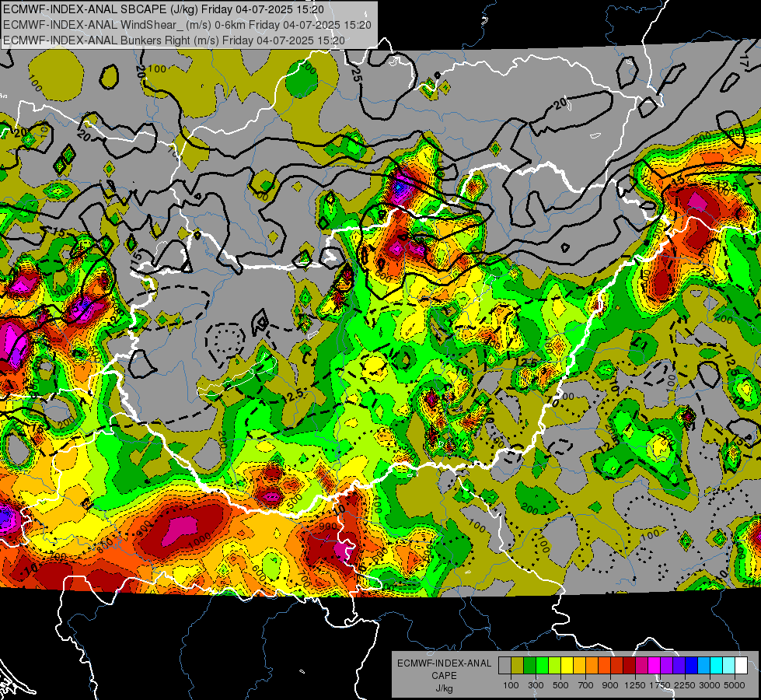
Task: Click the legend value label 1250
Action: click(635, 685)
